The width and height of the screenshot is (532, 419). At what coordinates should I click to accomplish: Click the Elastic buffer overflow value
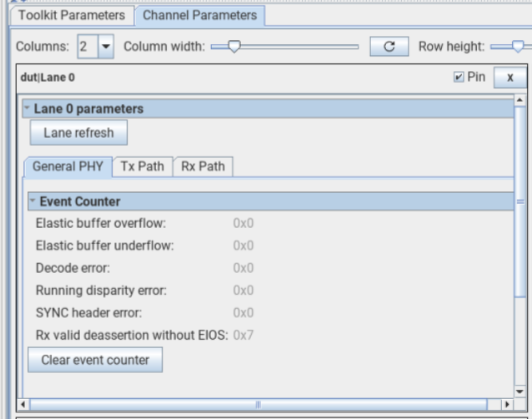243,223
